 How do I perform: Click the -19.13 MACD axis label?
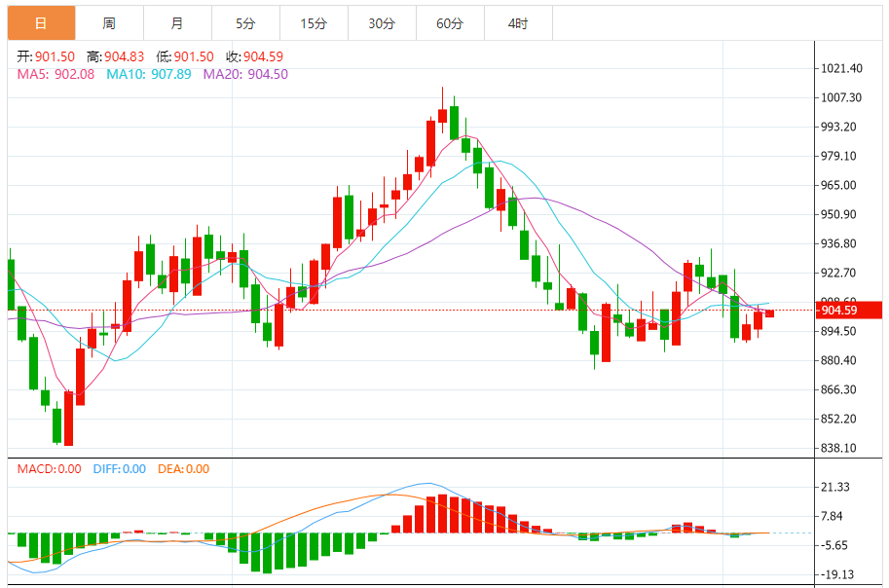point(836,575)
